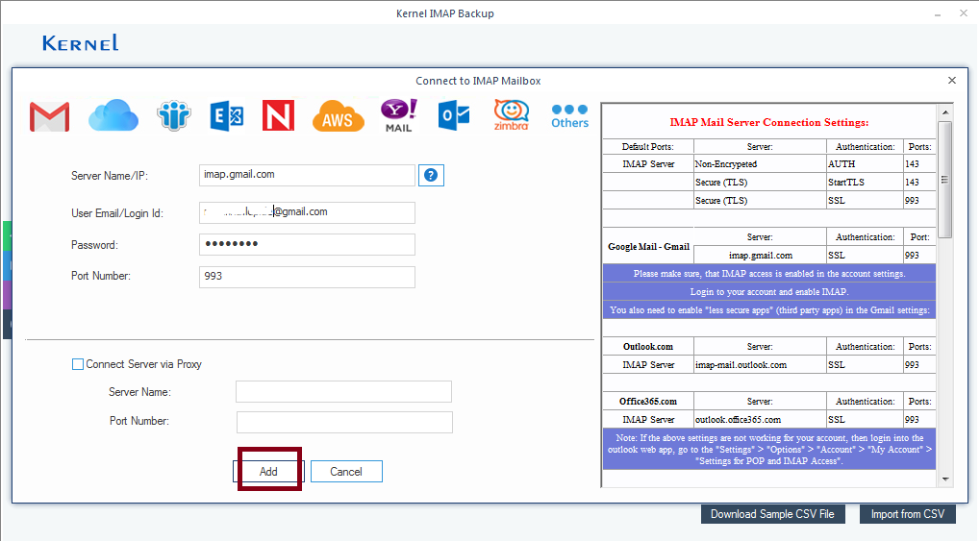
Task: Click the proxy Port Number field
Action: 344,422
